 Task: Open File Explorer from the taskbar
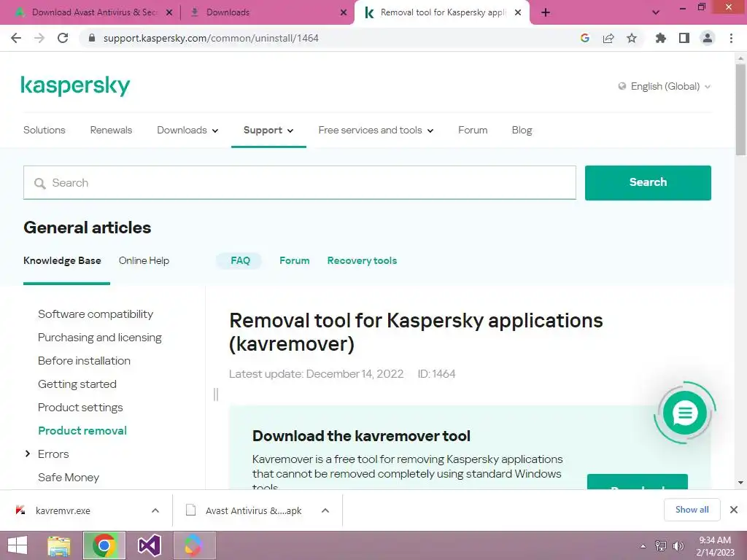point(59,545)
